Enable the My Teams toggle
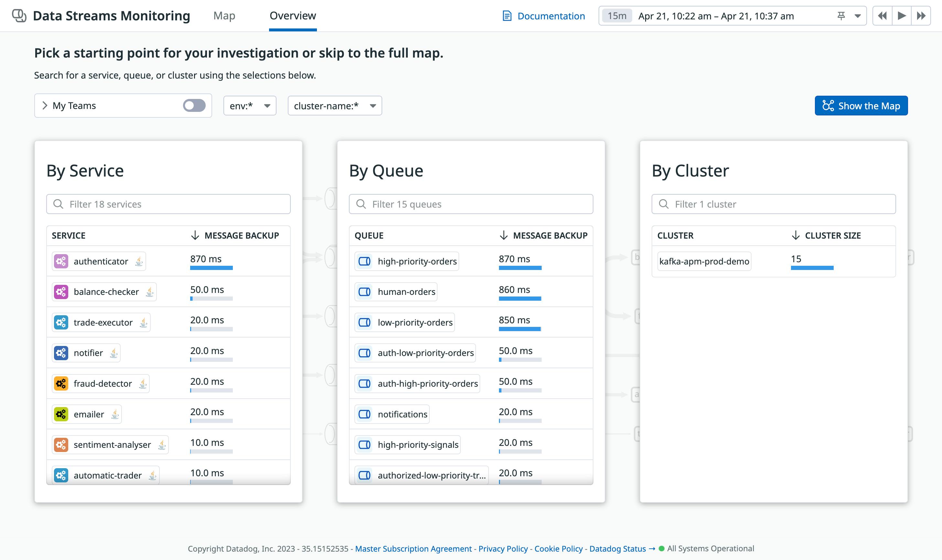Screen dimensions: 942x560 point(194,106)
